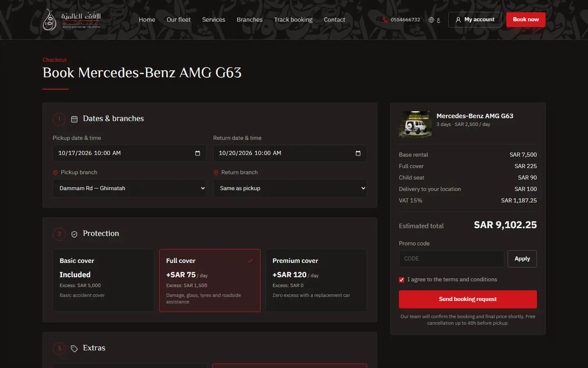Focus the Promo code input field
Image resolution: width=588 pixels, height=368 pixels.
click(451, 259)
